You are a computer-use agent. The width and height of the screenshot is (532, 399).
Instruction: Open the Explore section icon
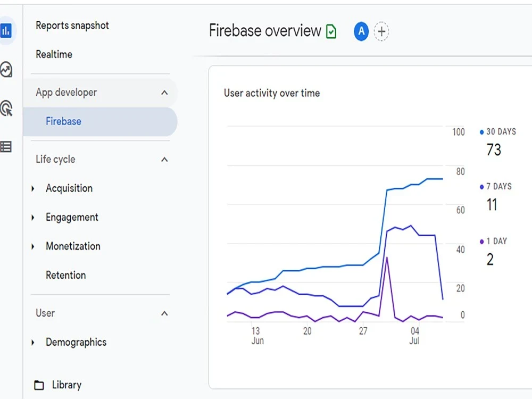(x=7, y=70)
